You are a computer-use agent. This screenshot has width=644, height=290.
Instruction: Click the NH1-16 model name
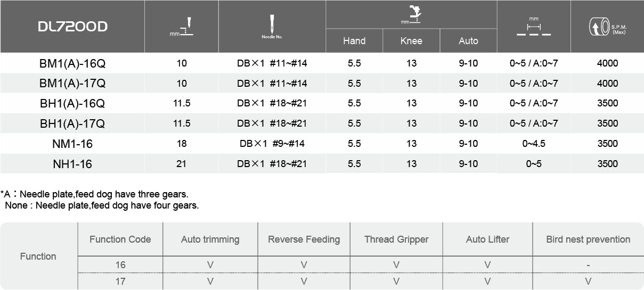72,164
